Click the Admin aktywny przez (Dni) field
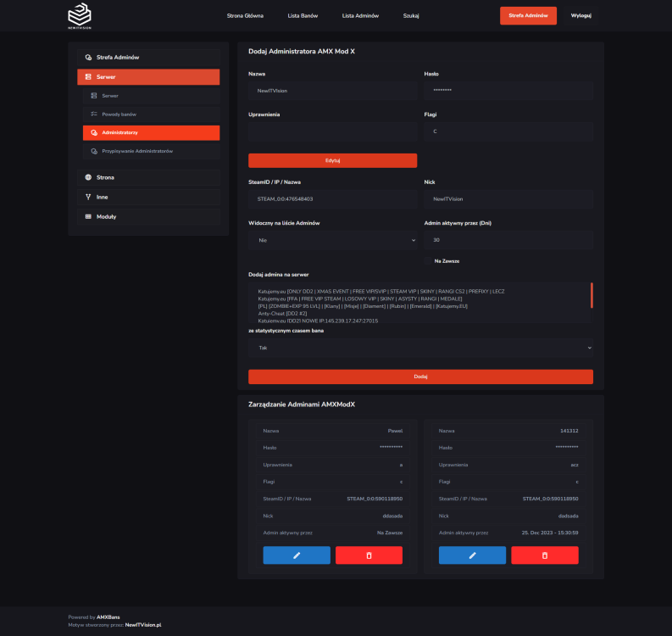Screen dimensions: 672x636 click(x=508, y=240)
